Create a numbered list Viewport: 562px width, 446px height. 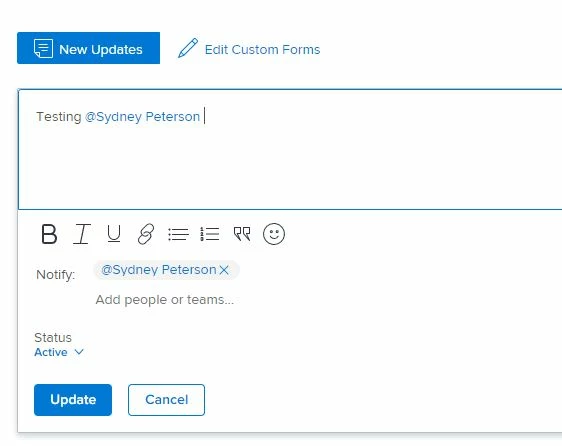(x=210, y=234)
